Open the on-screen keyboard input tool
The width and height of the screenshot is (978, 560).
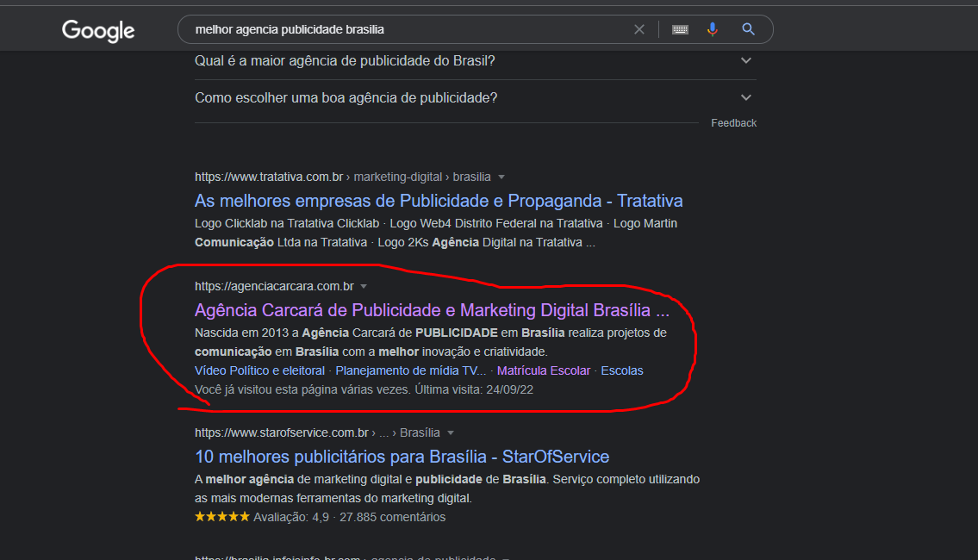(680, 29)
